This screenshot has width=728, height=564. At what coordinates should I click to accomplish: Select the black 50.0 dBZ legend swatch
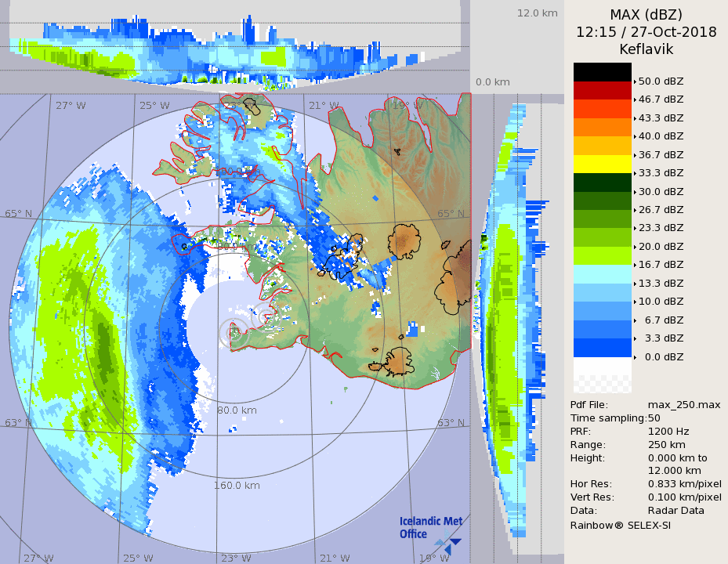[x=602, y=72]
